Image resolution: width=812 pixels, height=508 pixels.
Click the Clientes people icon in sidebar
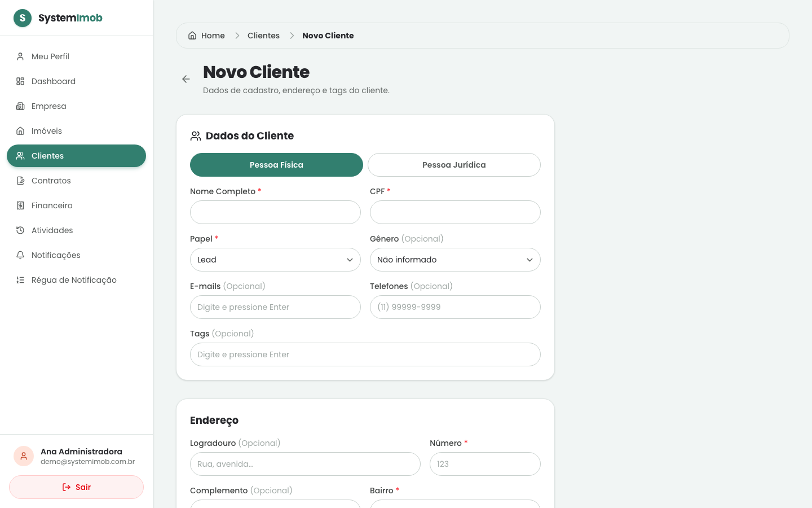pos(20,156)
